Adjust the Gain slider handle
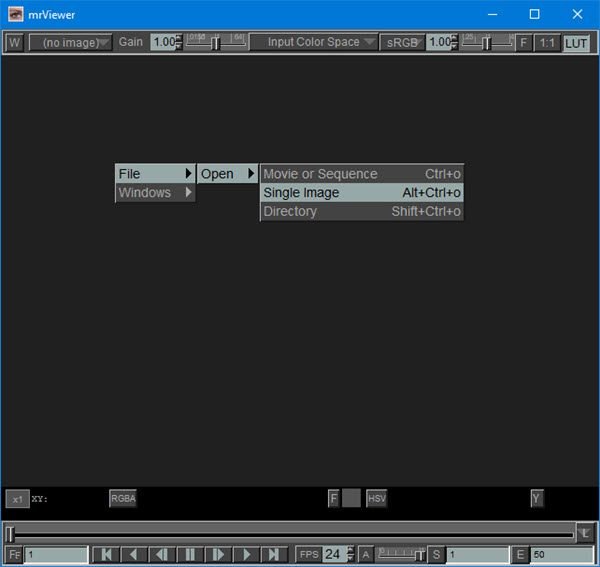 [215, 42]
